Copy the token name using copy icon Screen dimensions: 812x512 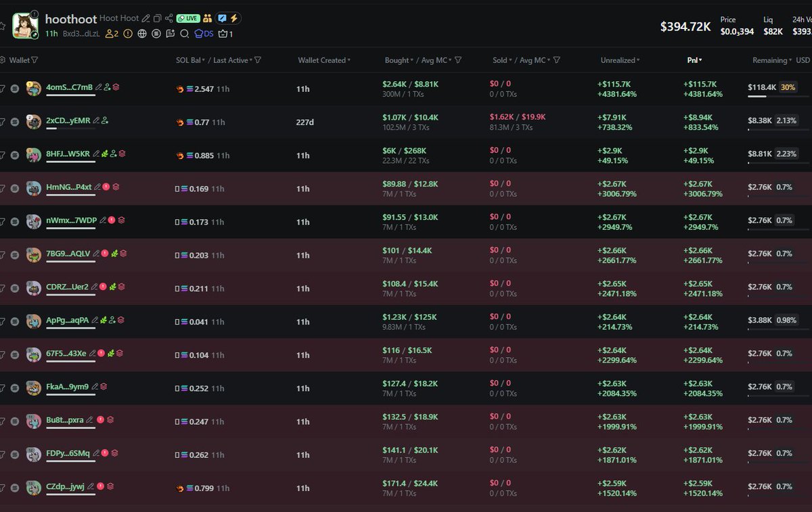click(x=157, y=19)
